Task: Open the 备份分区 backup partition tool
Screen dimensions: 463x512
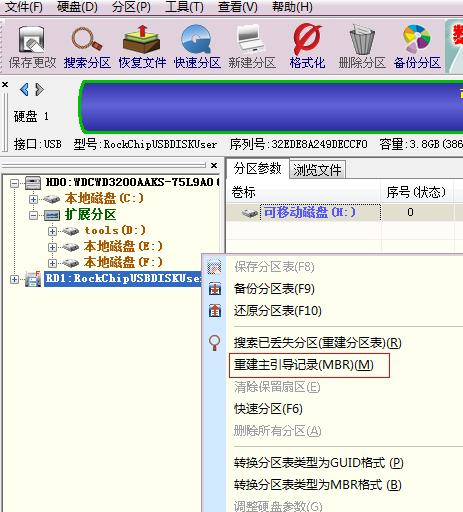Action: (x=417, y=47)
